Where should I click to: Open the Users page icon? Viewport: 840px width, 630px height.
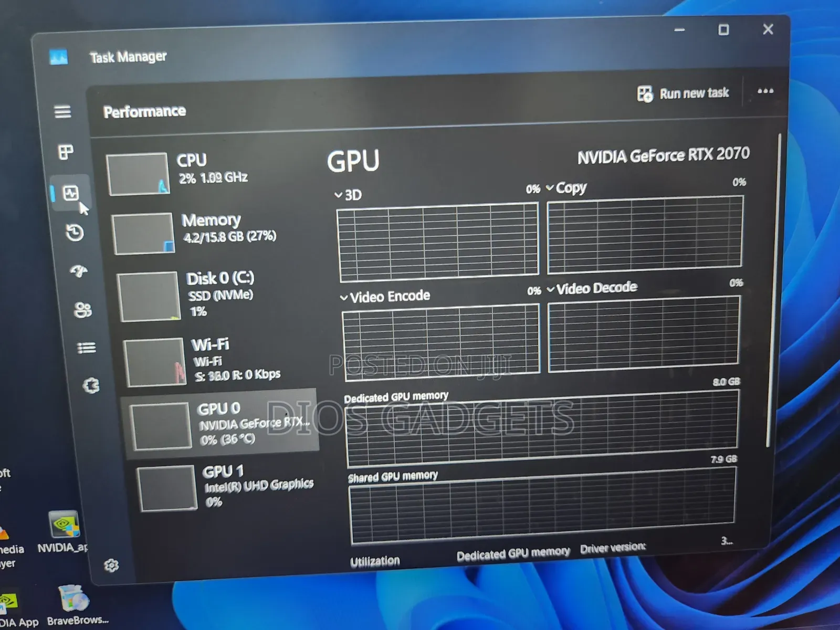tap(83, 310)
